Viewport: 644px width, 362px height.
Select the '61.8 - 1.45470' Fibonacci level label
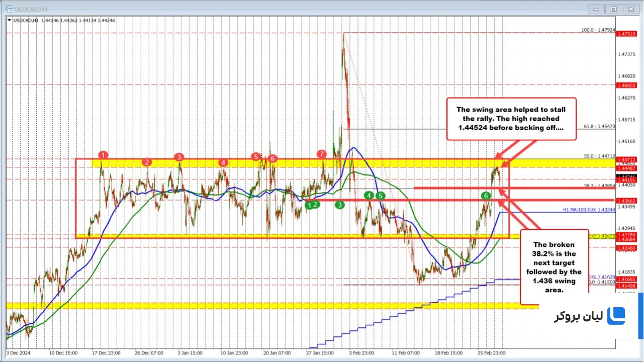600,127
